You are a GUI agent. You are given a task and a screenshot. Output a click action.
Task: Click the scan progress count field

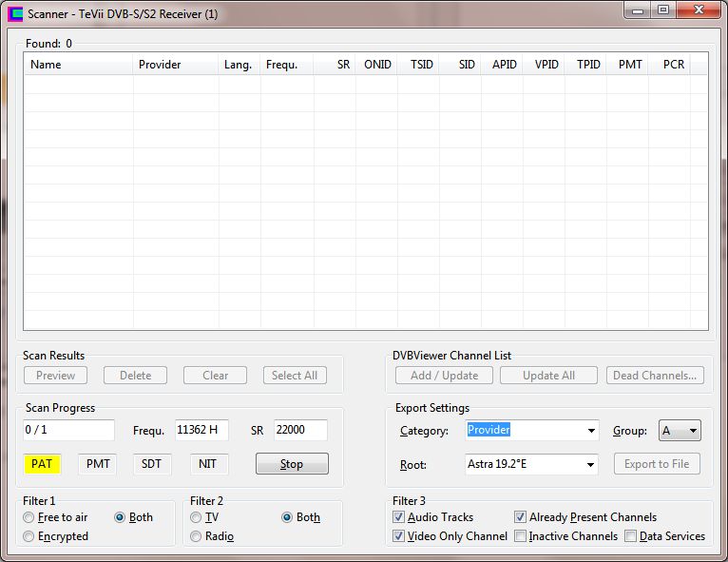(x=68, y=431)
